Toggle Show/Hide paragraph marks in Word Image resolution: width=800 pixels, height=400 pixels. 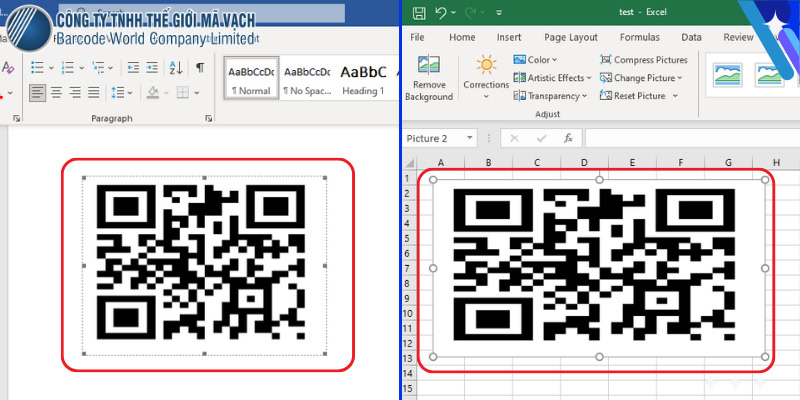pyautogui.click(x=200, y=67)
